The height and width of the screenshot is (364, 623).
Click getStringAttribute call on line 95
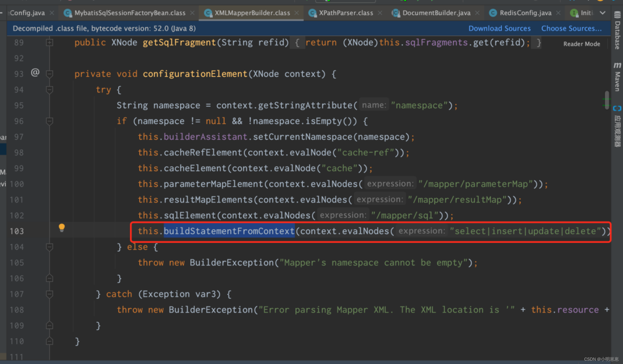pos(305,105)
